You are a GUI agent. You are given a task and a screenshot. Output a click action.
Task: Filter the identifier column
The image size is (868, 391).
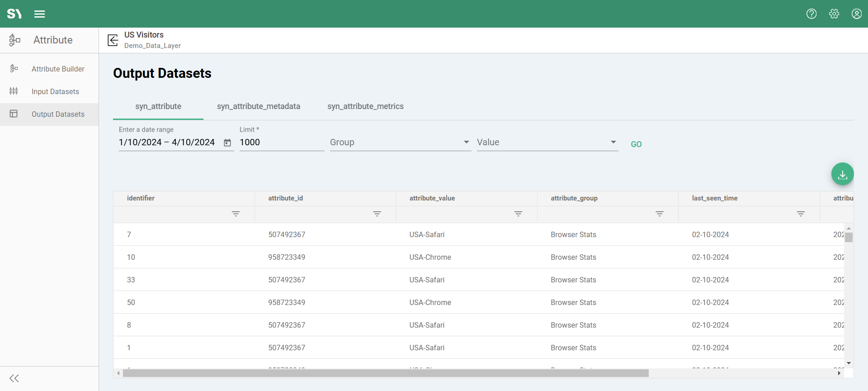pyautogui.click(x=236, y=214)
